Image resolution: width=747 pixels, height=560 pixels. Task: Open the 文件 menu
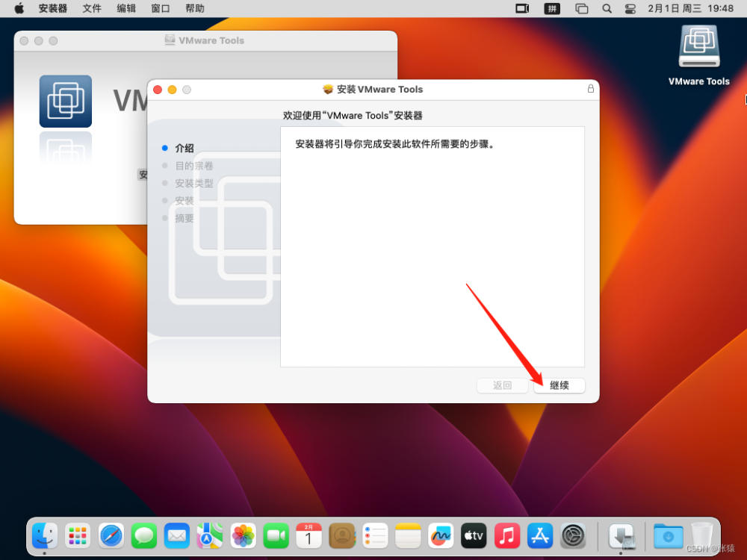coord(91,8)
